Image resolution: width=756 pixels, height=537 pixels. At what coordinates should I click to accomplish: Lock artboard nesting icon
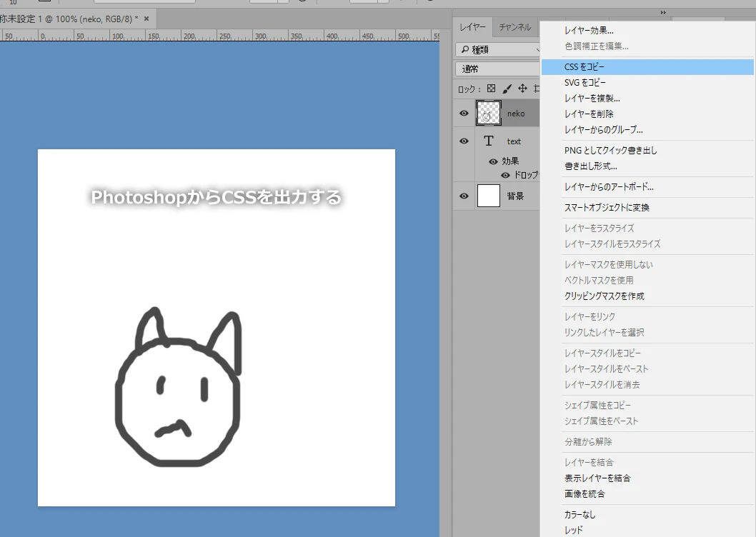[537, 89]
